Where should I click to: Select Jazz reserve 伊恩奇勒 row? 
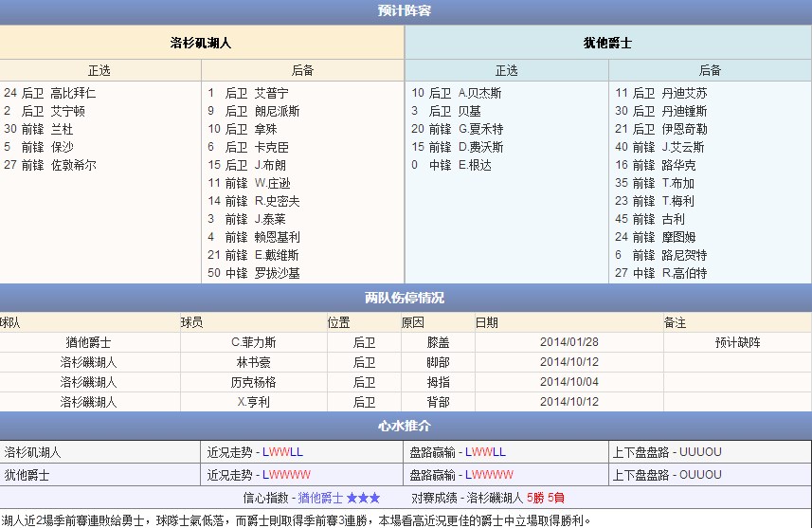point(661,129)
